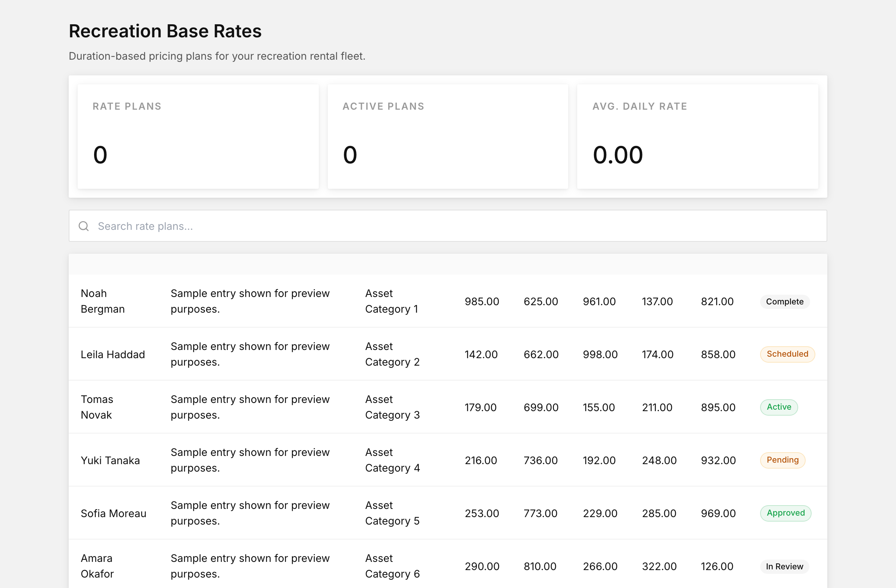Select the Sofia Moreau row name
The height and width of the screenshot is (588, 896).
click(x=113, y=513)
